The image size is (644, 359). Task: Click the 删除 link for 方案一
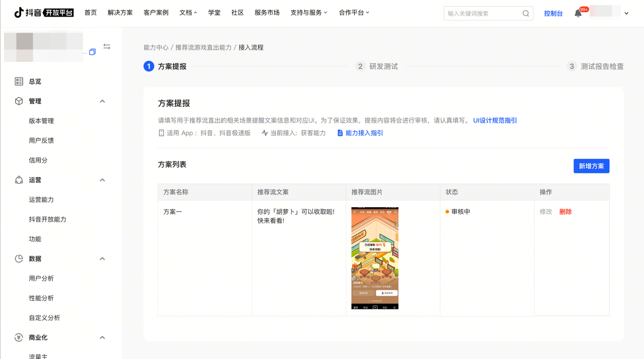pyautogui.click(x=566, y=212)
